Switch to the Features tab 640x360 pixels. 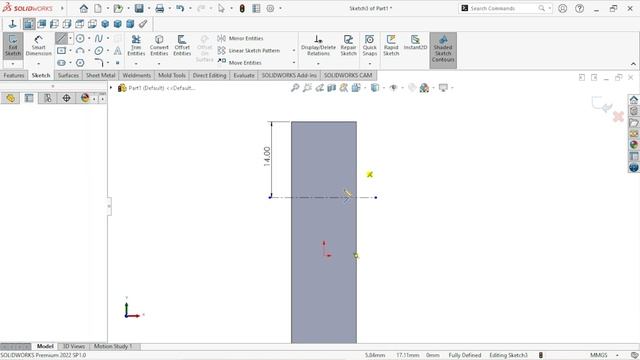[x=14, y=76]
